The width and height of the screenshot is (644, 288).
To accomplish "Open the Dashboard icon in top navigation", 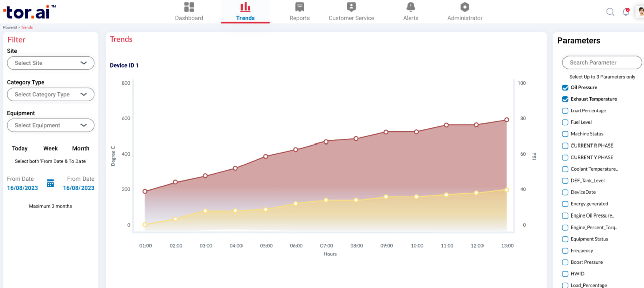I will (x=189, y=7).
